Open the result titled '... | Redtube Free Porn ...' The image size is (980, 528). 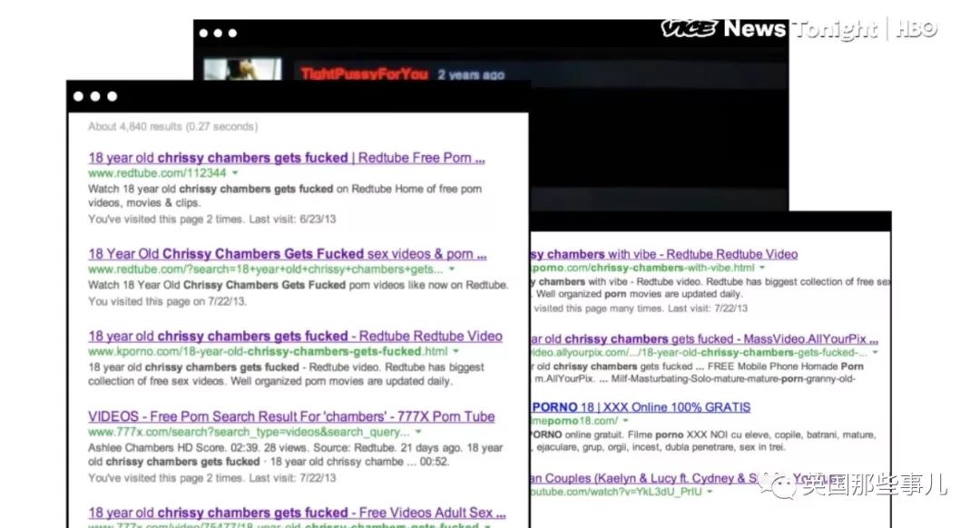286,158
